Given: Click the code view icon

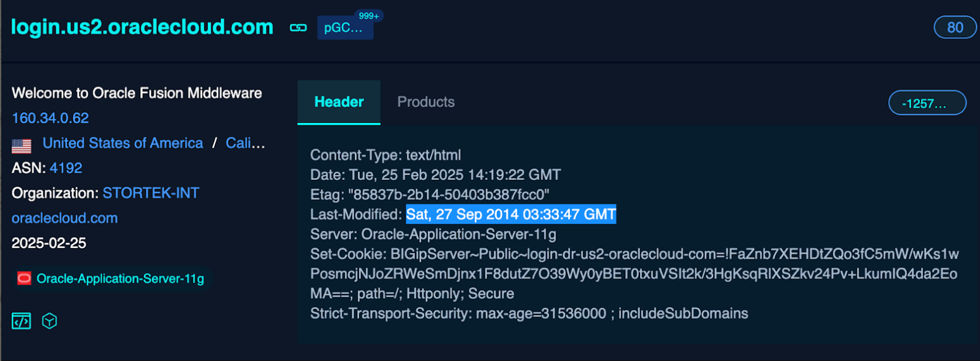Looking at the screenshot, I should [x=21, y=321].
